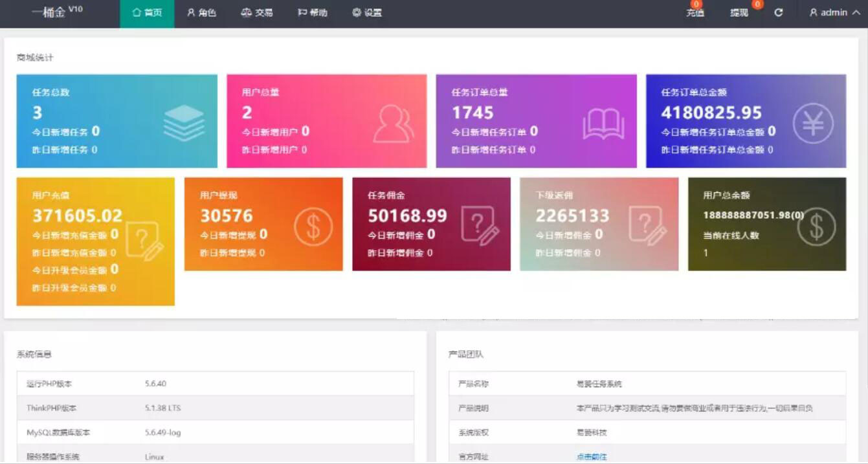Click the total amount 4180825.95

pos(711,113)
